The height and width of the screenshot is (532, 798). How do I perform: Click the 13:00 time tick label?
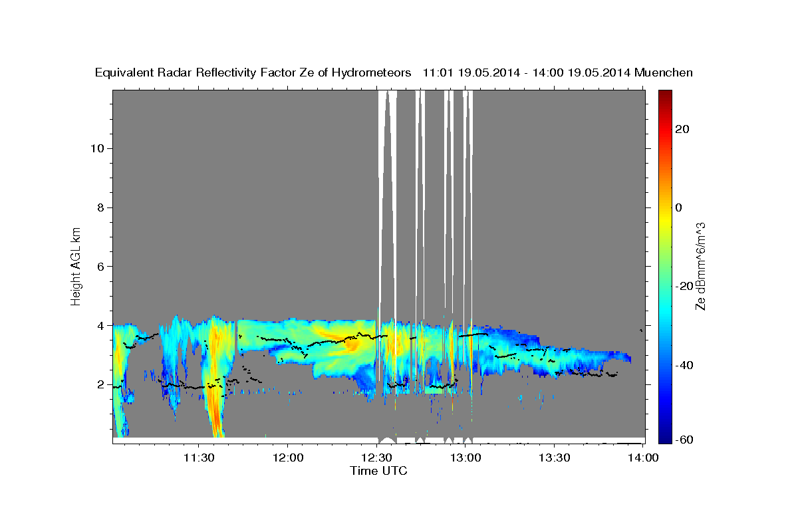point(465,458)
